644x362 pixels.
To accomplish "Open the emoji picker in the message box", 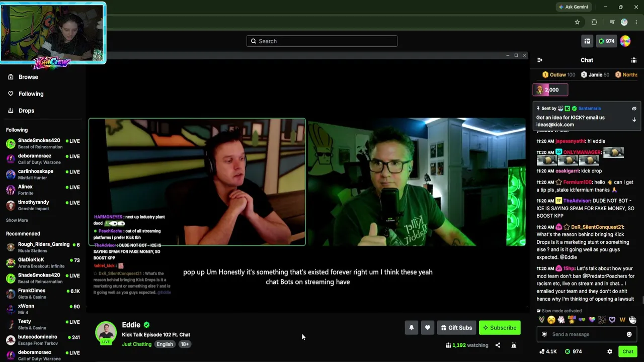I will click(629, 334).
